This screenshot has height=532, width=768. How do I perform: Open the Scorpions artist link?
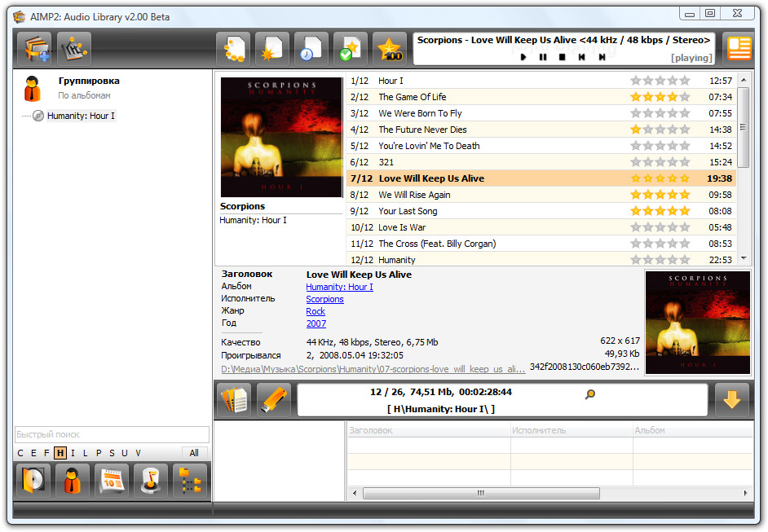(x=324, y=300)
